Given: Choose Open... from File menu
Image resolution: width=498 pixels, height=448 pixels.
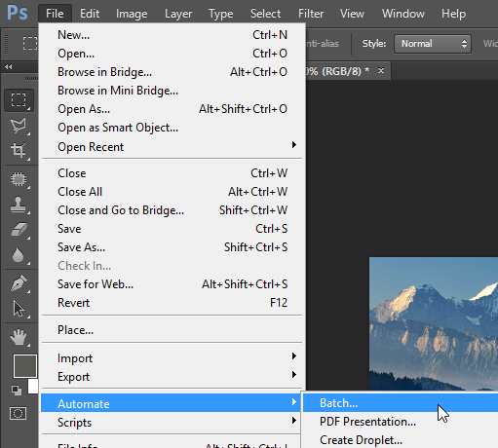Looking at the screenshot, I should click(172, 54).
